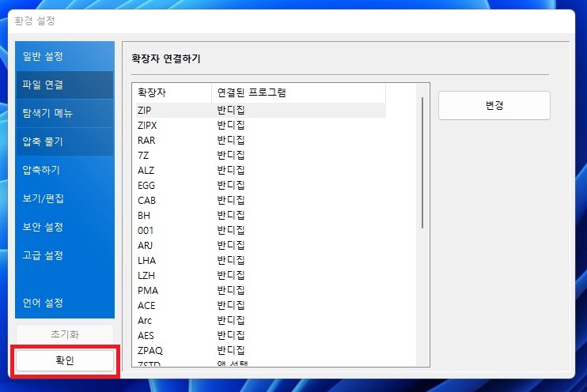Select the PMA extension row

point(261,290)
